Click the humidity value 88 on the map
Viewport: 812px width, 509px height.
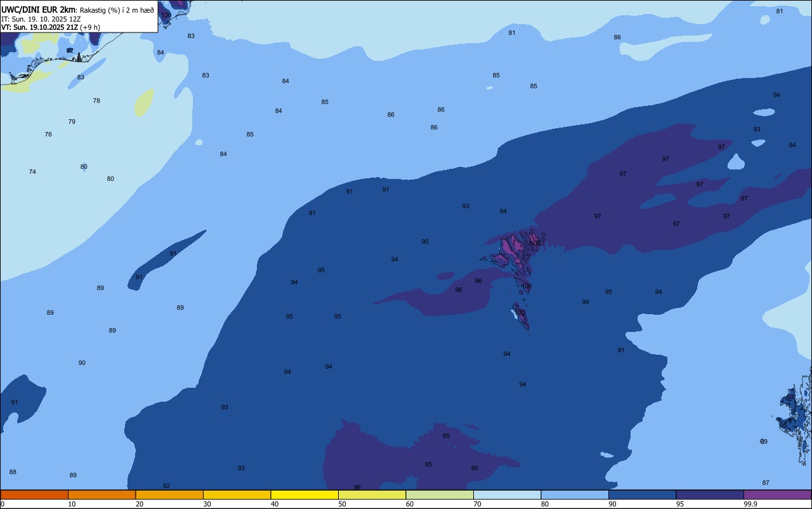click(x=13, y=472)
